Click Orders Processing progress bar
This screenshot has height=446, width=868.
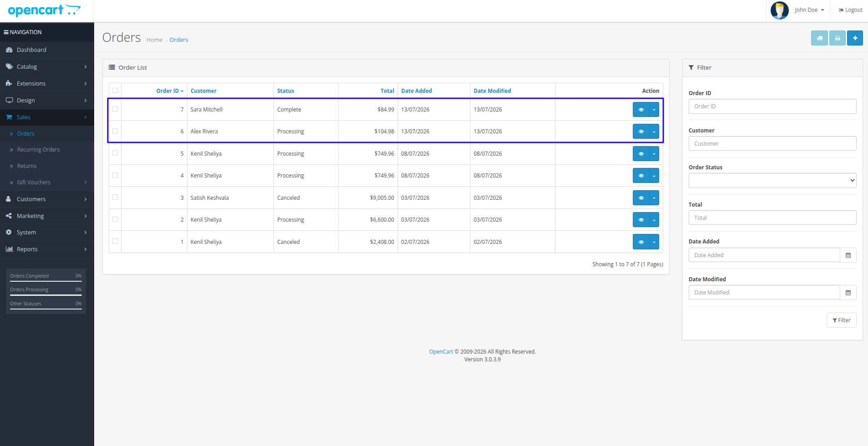pos(46,295)
